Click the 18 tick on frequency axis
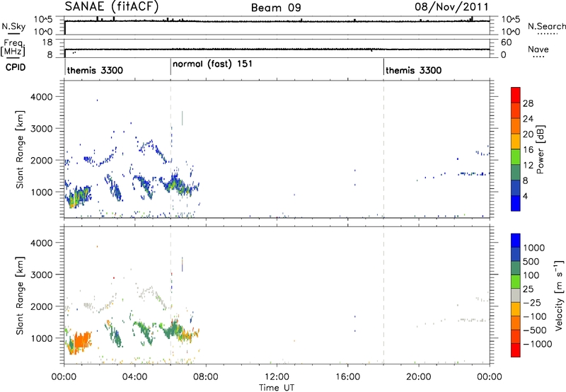Image resolution: width=566 pixels, height=392 pixels. [x=47, y=42]
